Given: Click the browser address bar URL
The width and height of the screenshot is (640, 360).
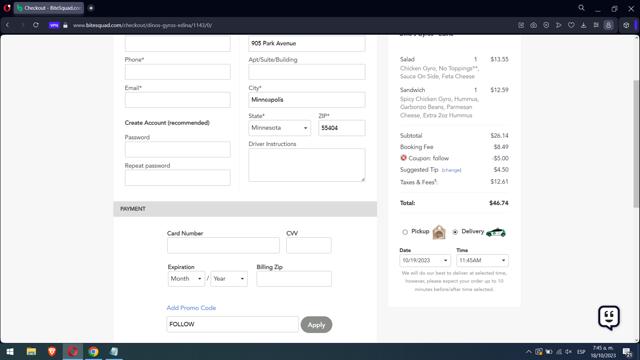Looking at the screenshot, I should tap(142, 25).
